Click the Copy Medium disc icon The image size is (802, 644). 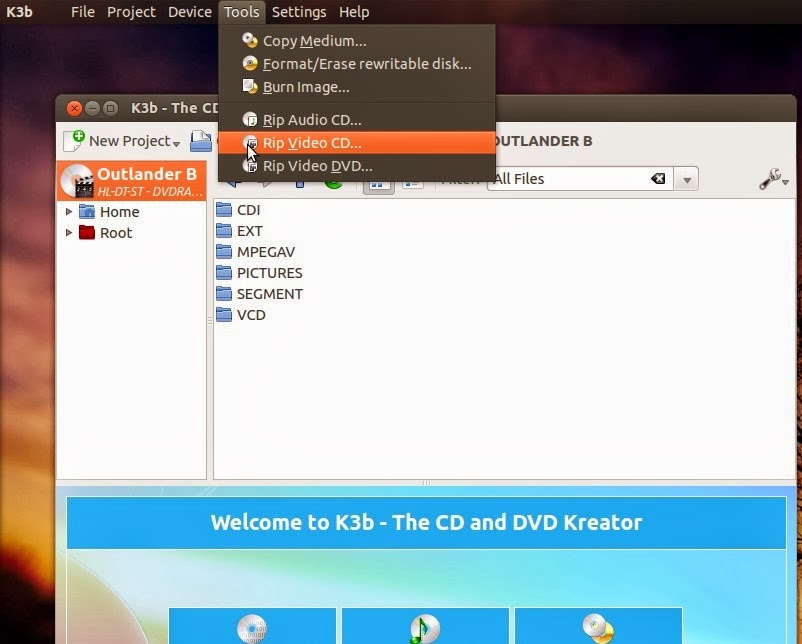coord(250,40)
